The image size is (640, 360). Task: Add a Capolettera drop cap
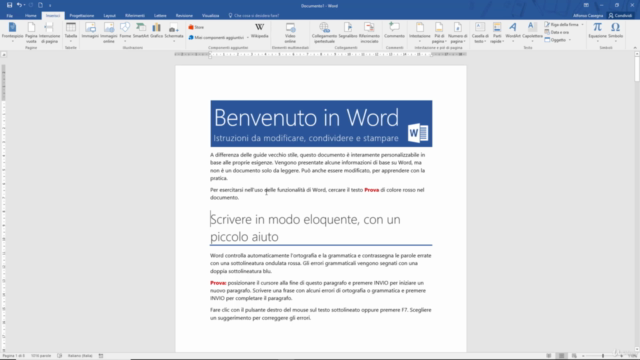(x=532, y=32)
